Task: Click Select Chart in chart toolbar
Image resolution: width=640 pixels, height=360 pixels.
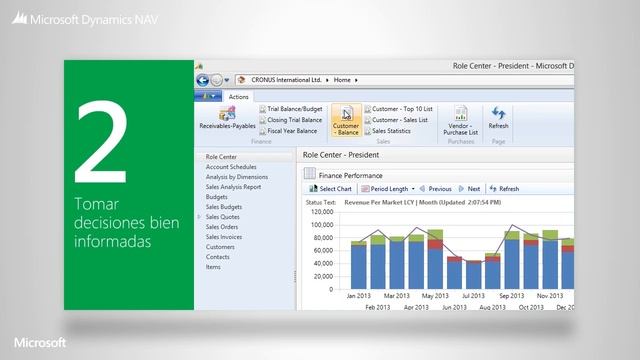Action: 331,189
